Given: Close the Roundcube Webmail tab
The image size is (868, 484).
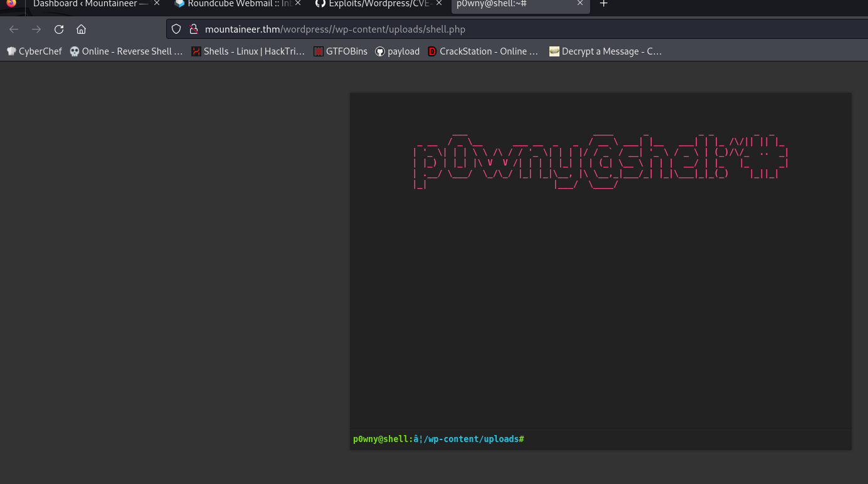Looking at the screenshot, I should point(297,4).
